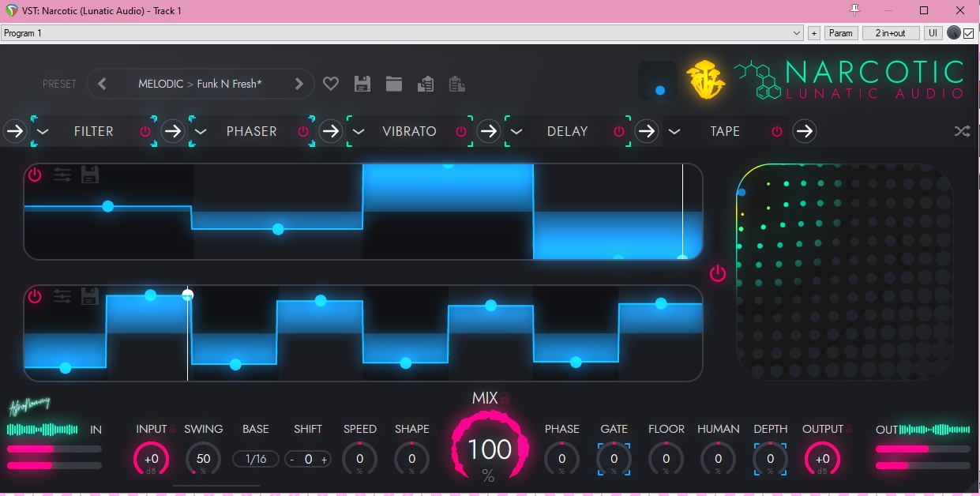This screenshot has width=980, height=496.
Task: Click the GATE knob
Action: click(x=614, y=459)
